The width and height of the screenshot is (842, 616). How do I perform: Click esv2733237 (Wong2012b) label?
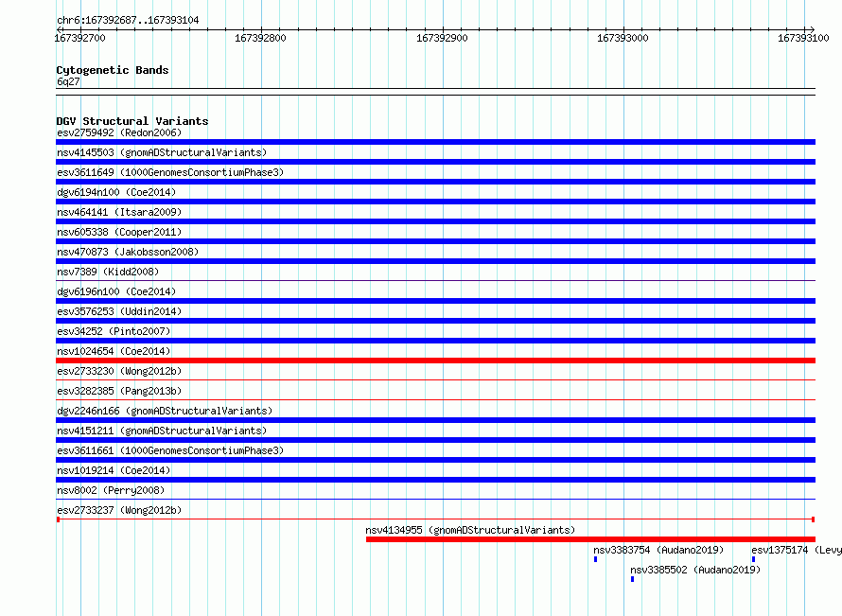pos(119,510)
